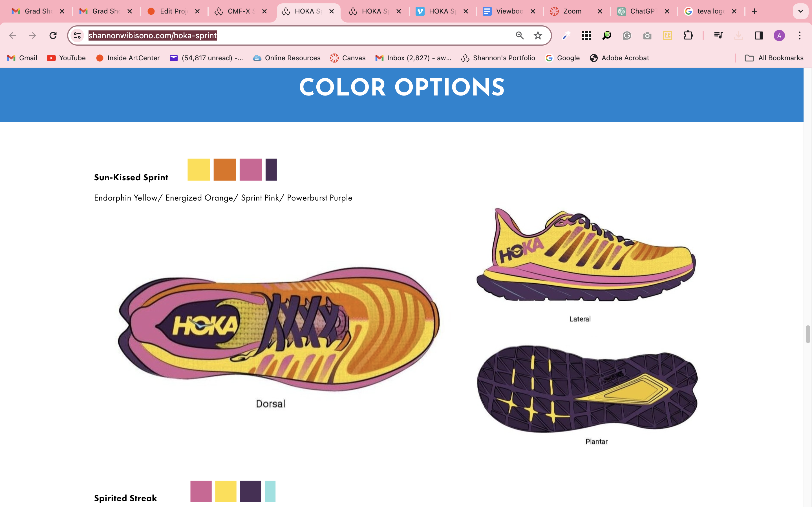Click the zoom magnifier in address bar
The image size is (812, 507).
pyautogui.click(x=519, y=35)
